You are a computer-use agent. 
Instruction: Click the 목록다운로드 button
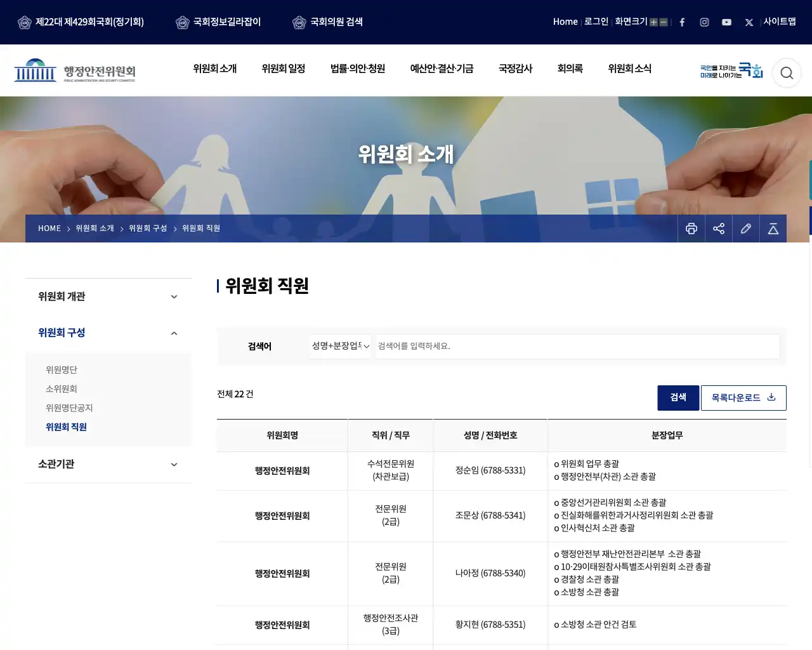coord(743,397)
